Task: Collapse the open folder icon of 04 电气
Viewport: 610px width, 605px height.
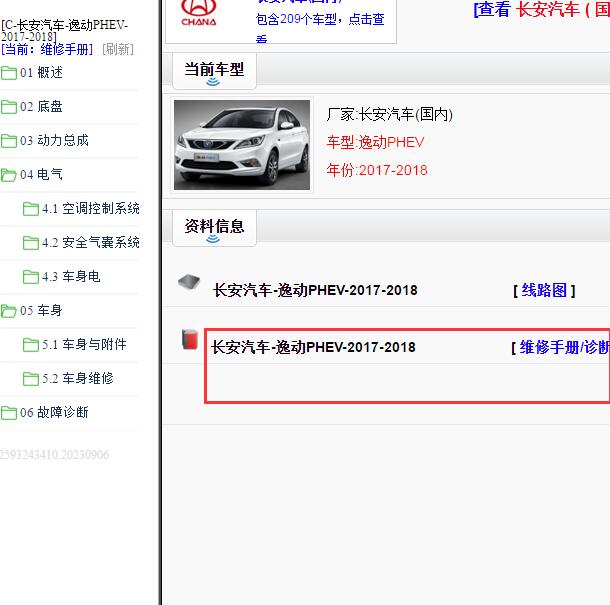Action: click(x=9, y=175)
